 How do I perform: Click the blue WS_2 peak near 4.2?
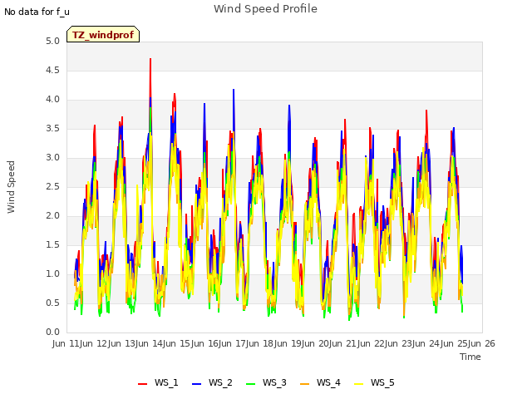234,91
